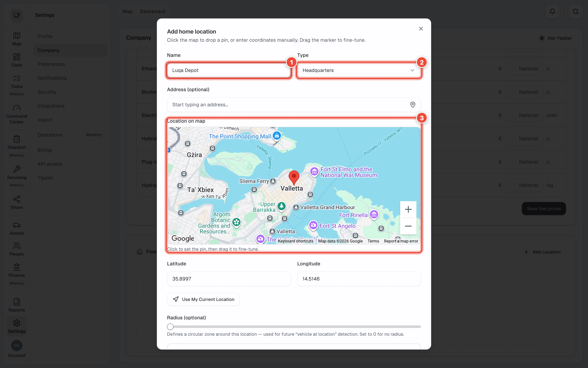Switch to the Dashboard tab in the top bar

click(x=153, y=11)
